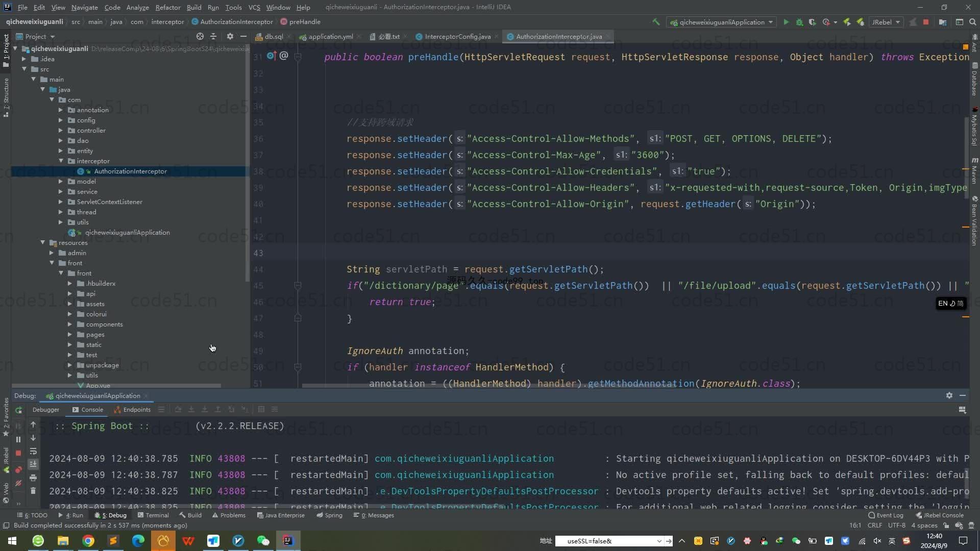Viewport: 980px width, 551px height.
Task: Open Problems tool window
Action: click(229, 515)
